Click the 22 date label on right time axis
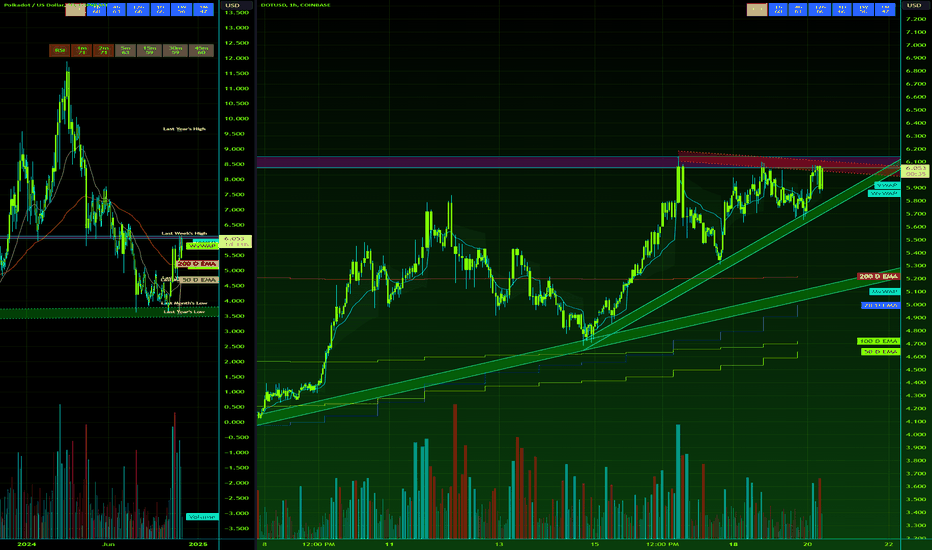 pos(889,544)
